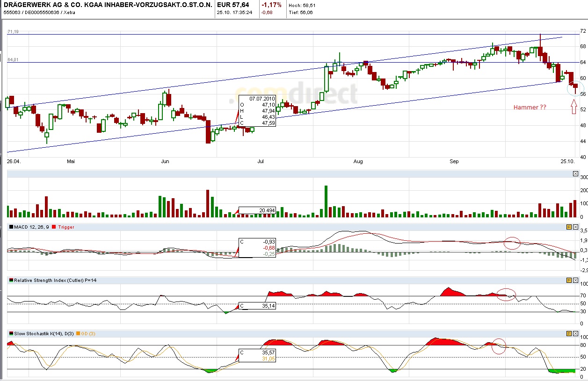Close the Slow Stochastik panel
The image size is (588, 381).
[x=575, y=333]
